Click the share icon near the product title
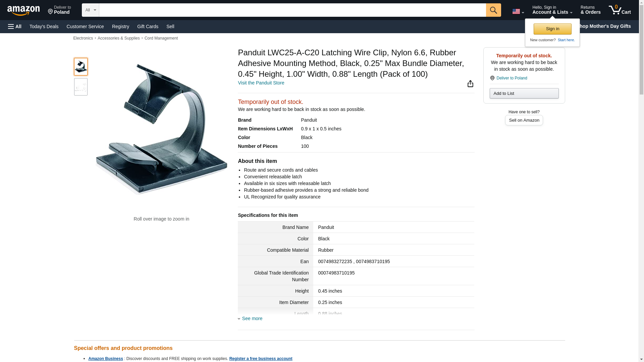The height and width of the screenshot is (362, 644). [x=470, y=84]
